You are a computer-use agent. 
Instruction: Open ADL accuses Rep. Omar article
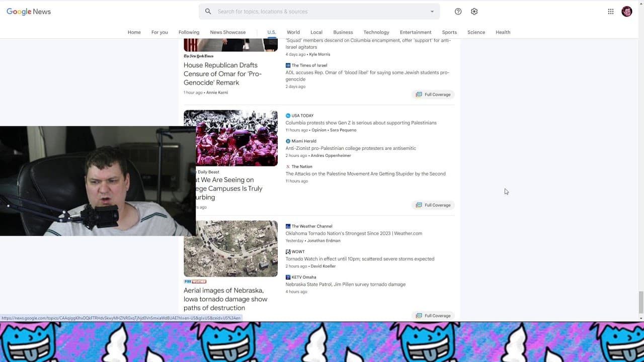point(367,76)
